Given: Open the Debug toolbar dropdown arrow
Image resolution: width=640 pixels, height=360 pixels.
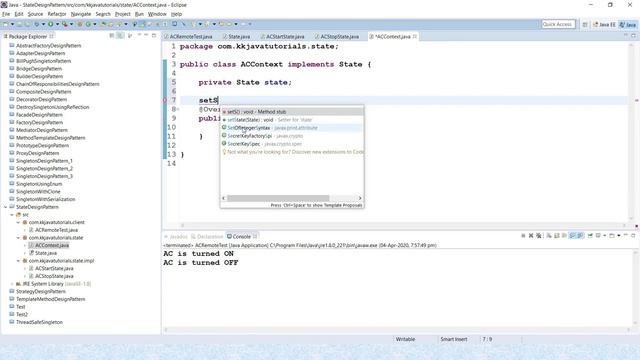Looking at the screenshot, I should pos(43,24).
